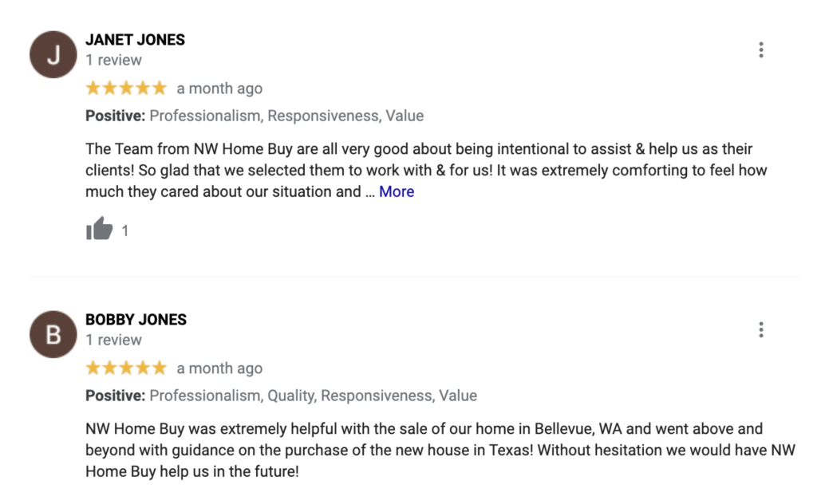Click '1 review' under Janet Jones

[x=113, y=60]
